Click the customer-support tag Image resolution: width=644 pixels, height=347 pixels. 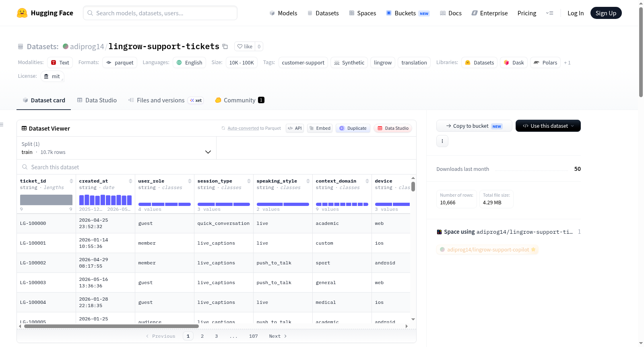(x=303, y=62)
